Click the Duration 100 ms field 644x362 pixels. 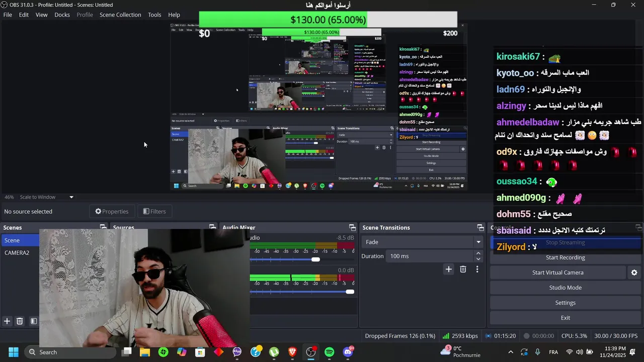[430, 256]
